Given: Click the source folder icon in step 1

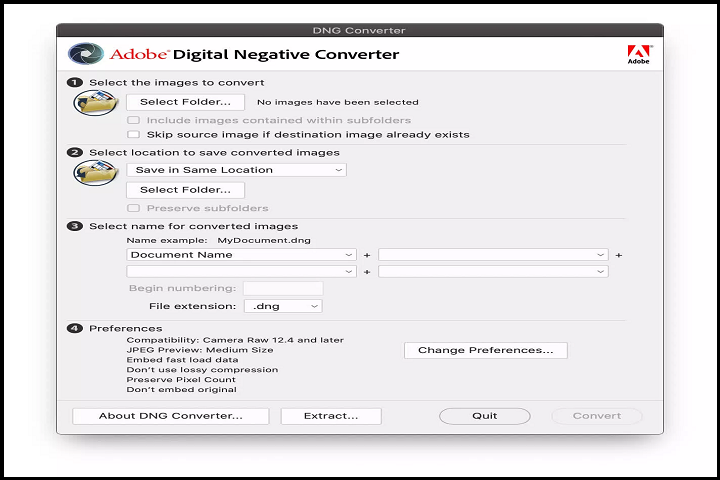Looking at the screenshot, I should (96, 102).
